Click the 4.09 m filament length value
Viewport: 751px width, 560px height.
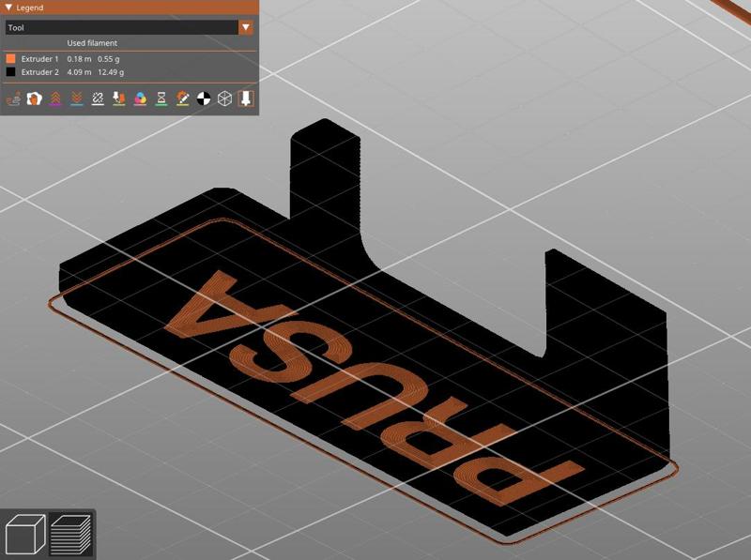coord(79,72)
